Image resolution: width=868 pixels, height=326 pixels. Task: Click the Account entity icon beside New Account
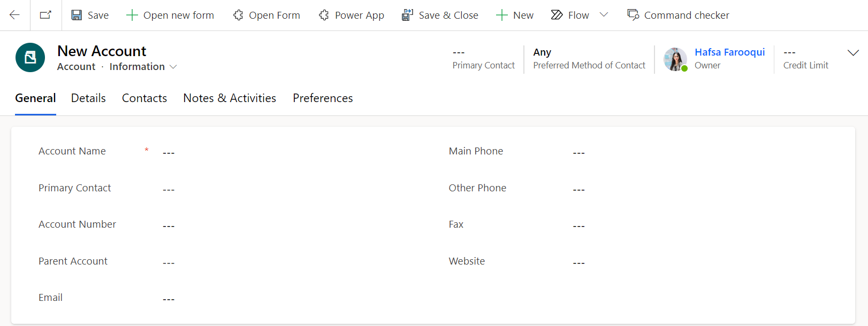tap(30, 57)
